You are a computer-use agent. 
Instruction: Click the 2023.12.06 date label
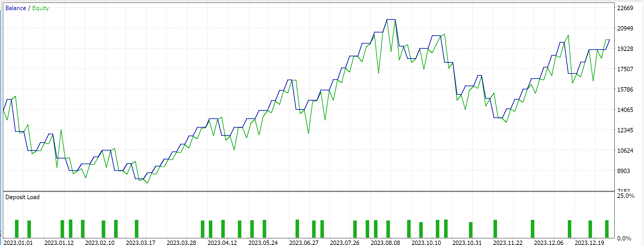[x=549, y=242]
